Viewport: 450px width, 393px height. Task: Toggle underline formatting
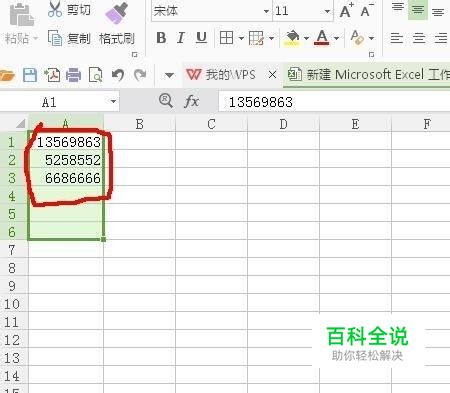(201, 38)
